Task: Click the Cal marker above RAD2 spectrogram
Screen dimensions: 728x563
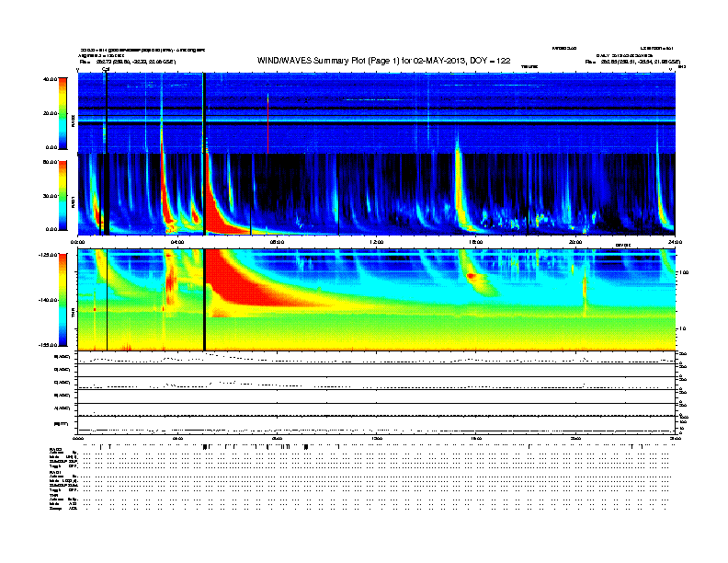Action: pos(106,69)
